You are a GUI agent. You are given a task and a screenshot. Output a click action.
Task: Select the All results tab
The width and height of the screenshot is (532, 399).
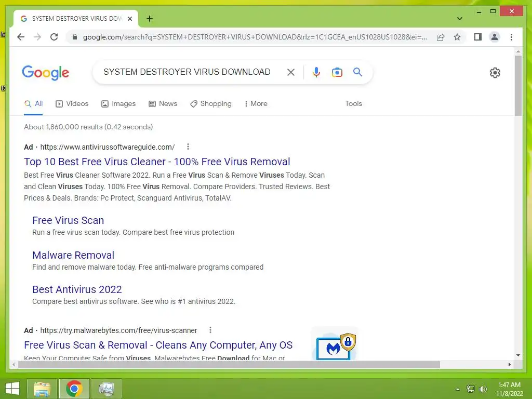point(33,104)
